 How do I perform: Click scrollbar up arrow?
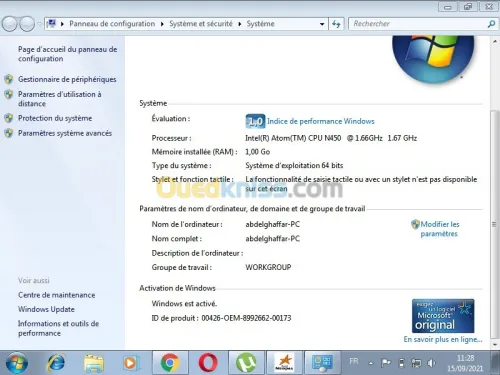click(495, 41)
